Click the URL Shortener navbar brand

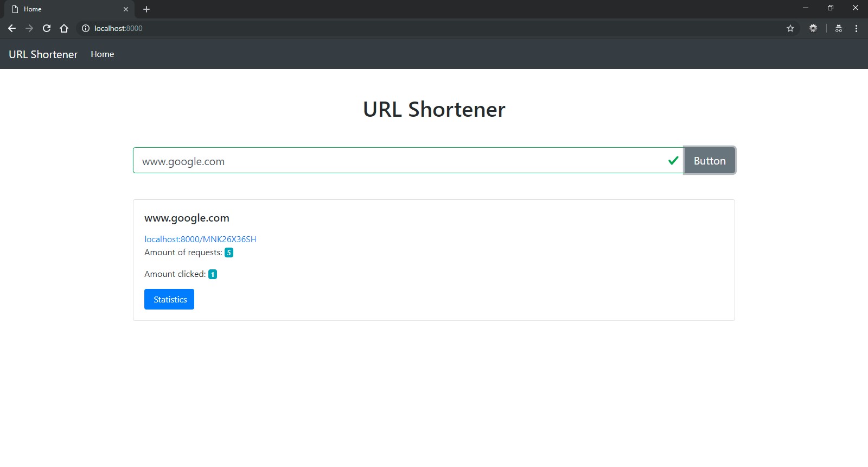point(43,54)
